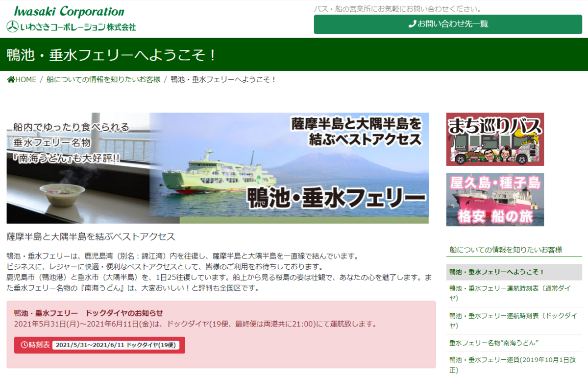This screenshot has height=374, width=588.
Task: Open the 屋久島・種子島 船の旅 banner
Action: (x=495, y=200)
